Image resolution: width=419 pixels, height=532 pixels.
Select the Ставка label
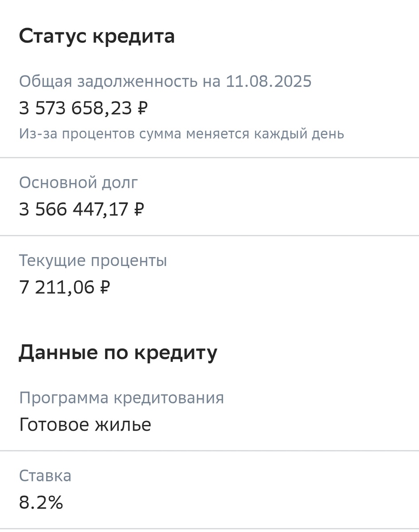45,476
